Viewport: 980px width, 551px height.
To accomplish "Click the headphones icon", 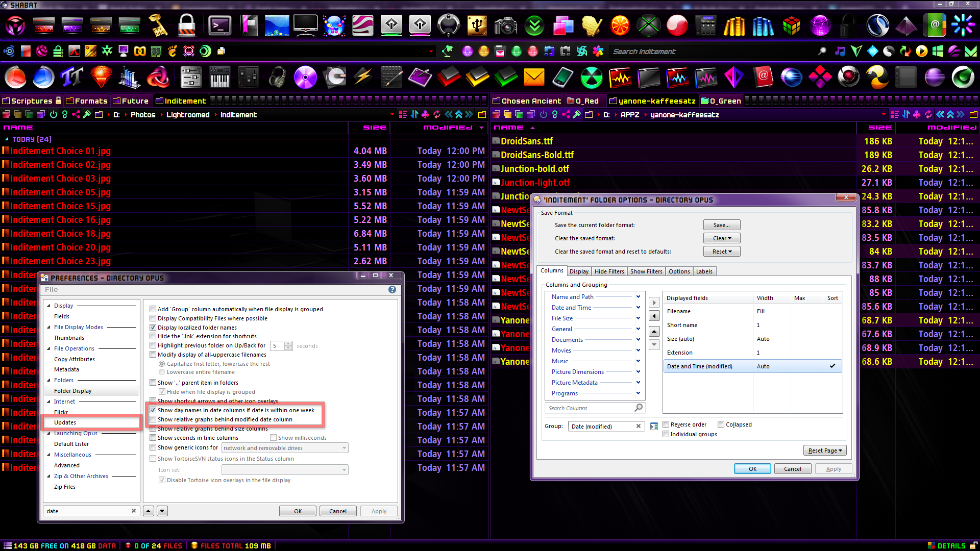I will coord(277,78).
